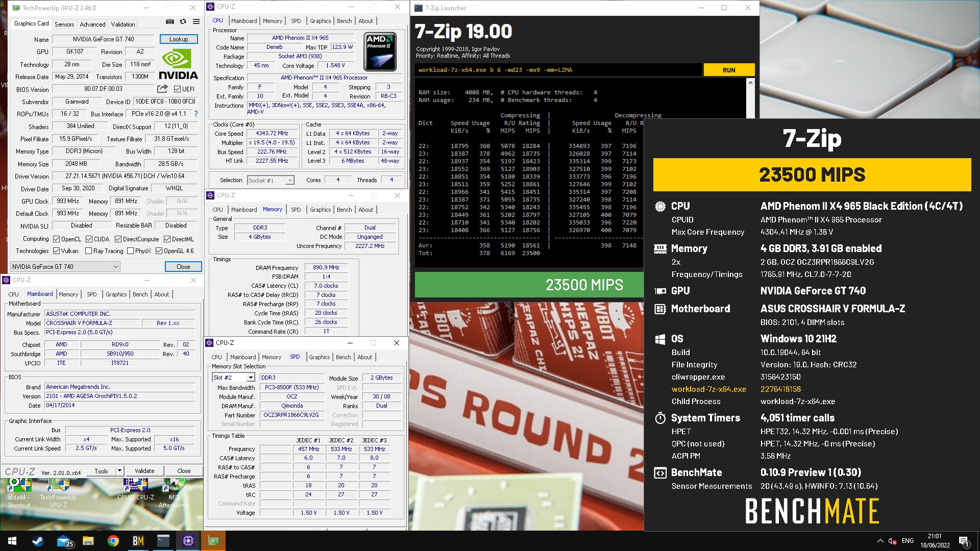Click the ENG language indicator in the tray
Image resolution: width=980 pixels, height=551 pixels.
pos(908,541)
